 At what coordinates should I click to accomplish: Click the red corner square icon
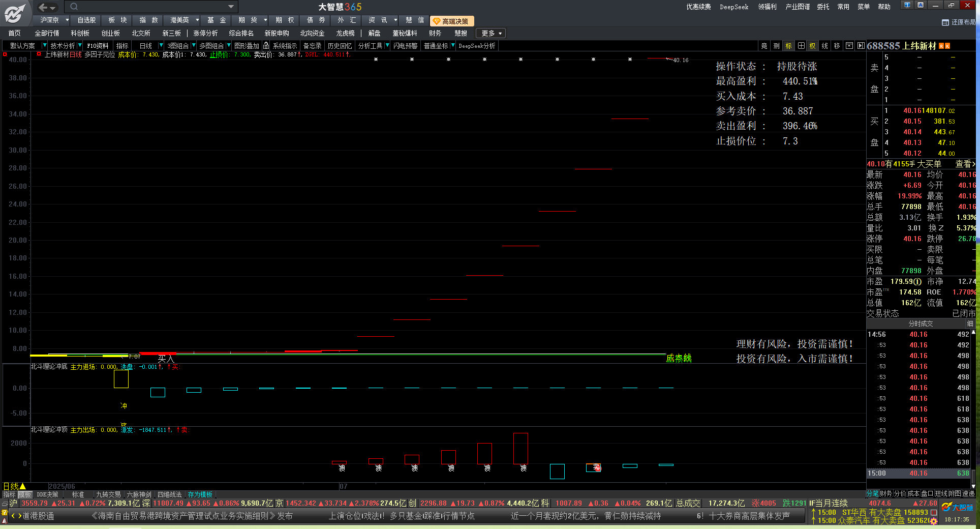[x=5, y=54]
